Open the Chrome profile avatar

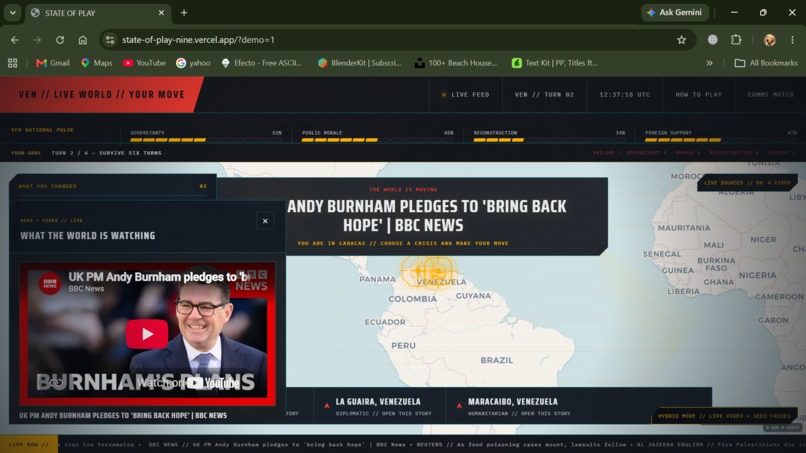770,40
